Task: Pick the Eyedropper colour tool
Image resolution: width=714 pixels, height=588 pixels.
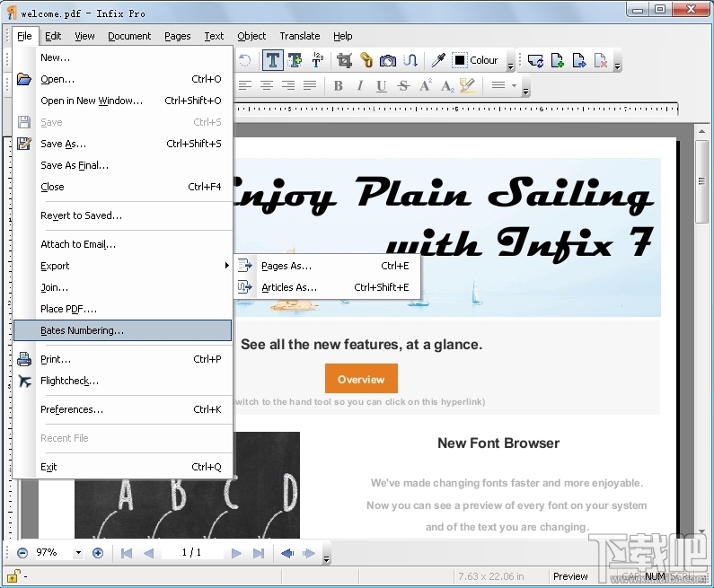Action: tap(438, 60)
